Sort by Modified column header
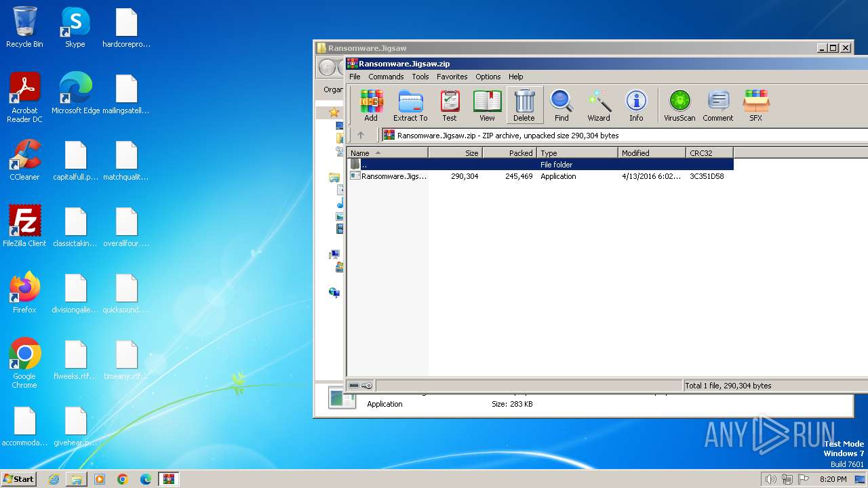Screen dimensions: 868x488 coord(652,153)
